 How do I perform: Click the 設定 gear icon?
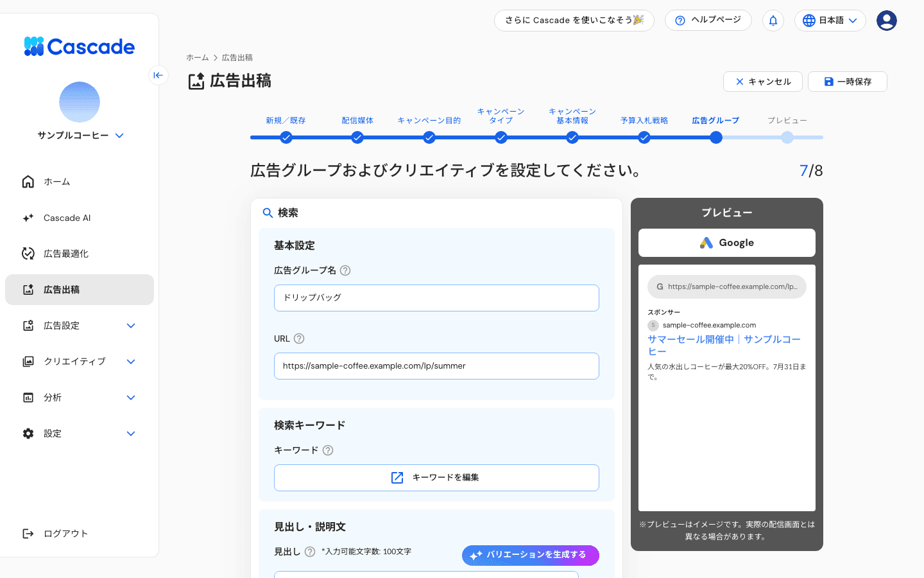coord(28,433)
